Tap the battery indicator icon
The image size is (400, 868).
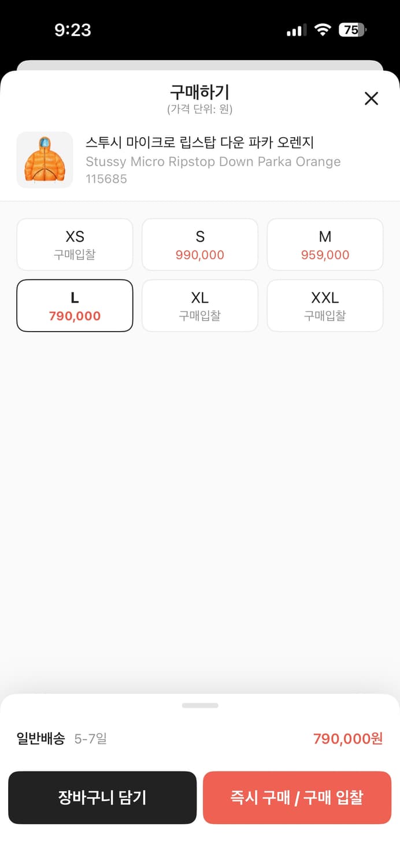352,30
